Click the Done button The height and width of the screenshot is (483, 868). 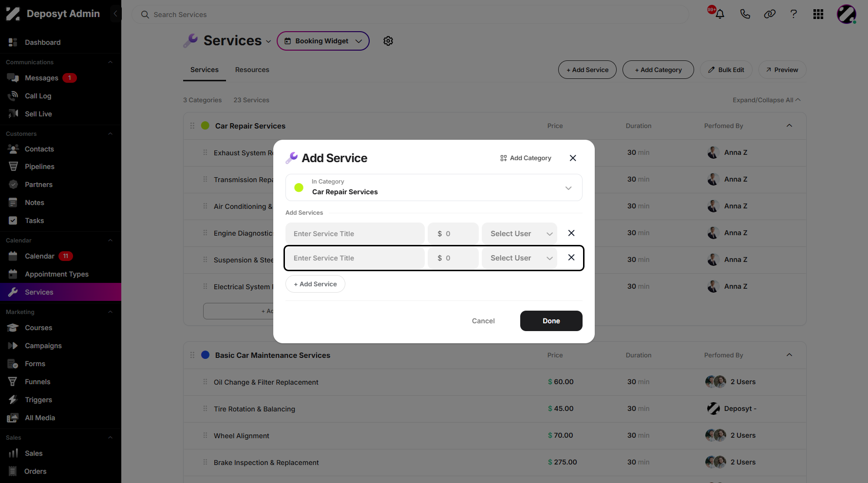[x=551, y=321]
